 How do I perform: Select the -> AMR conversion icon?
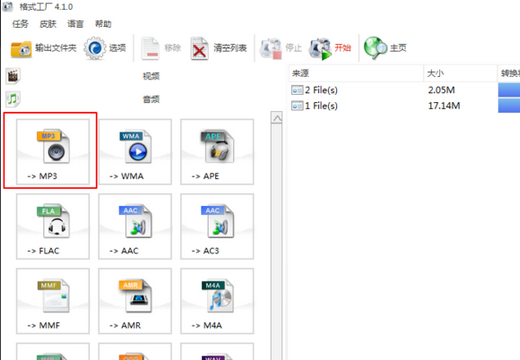pyautogui.click(x=135, y=301)
